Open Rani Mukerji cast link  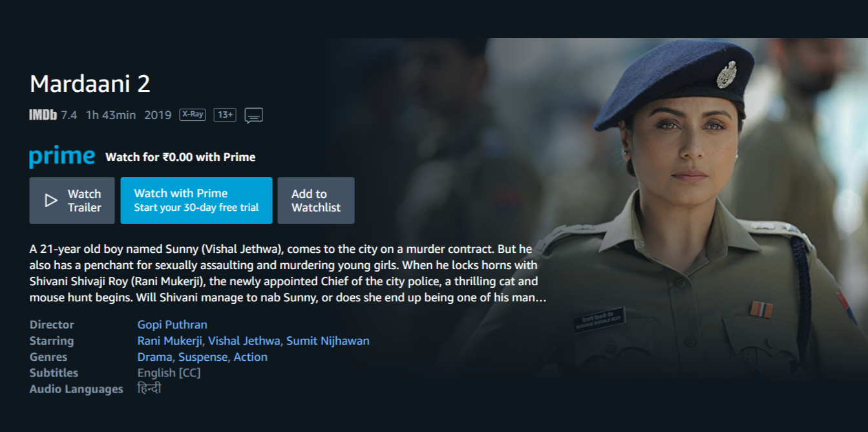pos(170,341)
